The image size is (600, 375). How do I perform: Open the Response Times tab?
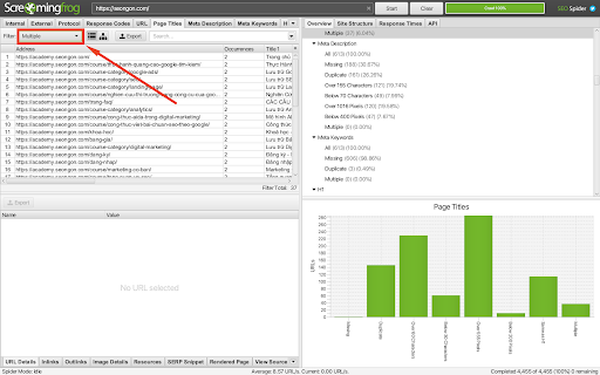[400, 23]
